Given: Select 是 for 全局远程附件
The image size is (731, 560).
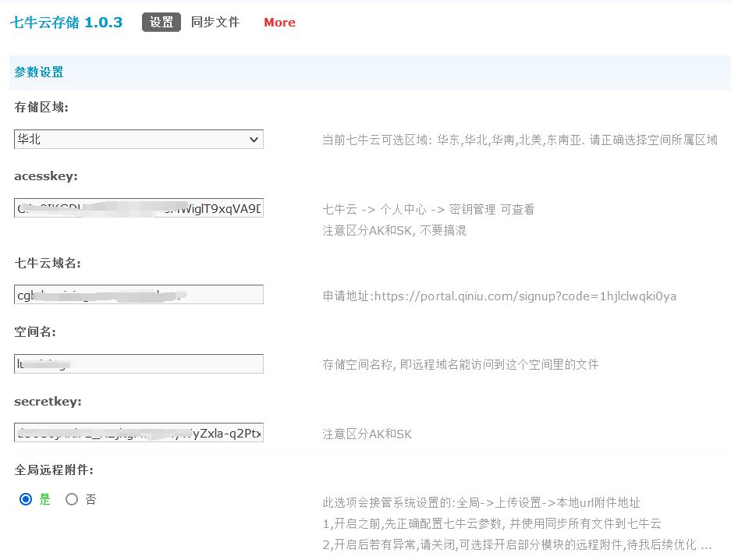Looking at the screenshot, I should [26, 499].
